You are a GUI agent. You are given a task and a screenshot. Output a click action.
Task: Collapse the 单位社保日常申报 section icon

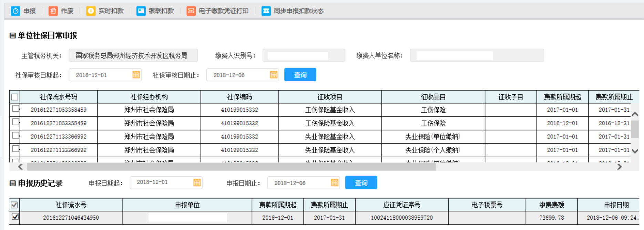[13, 35]
